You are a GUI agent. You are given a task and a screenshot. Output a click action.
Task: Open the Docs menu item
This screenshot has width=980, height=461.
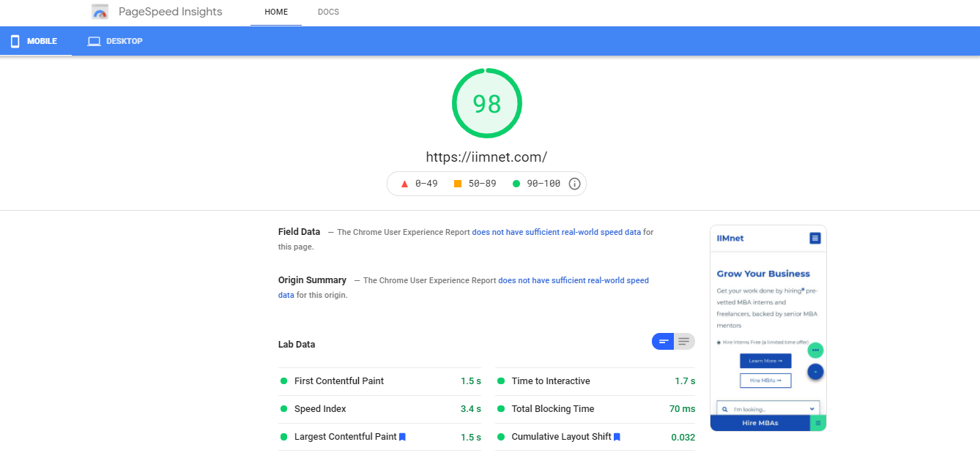[x=328, y=12]
